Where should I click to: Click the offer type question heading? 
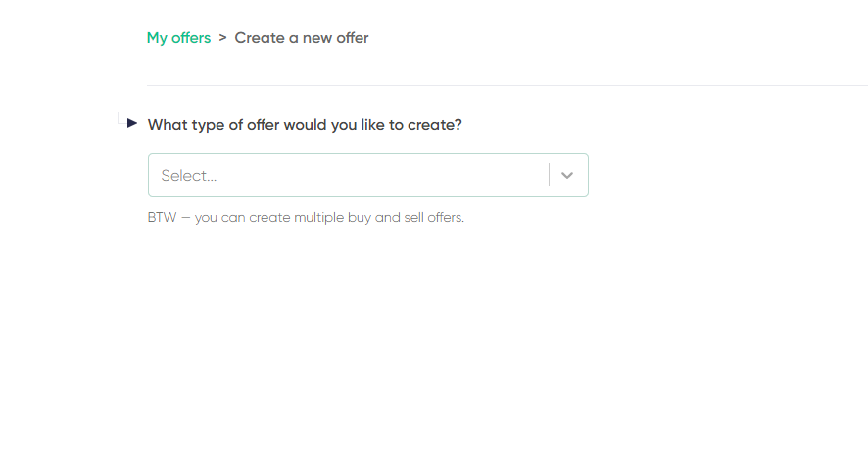pos(305,125)
